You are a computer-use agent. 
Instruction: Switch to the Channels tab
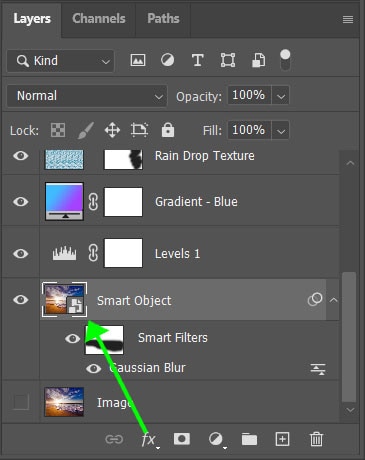[x=99, y=19]
